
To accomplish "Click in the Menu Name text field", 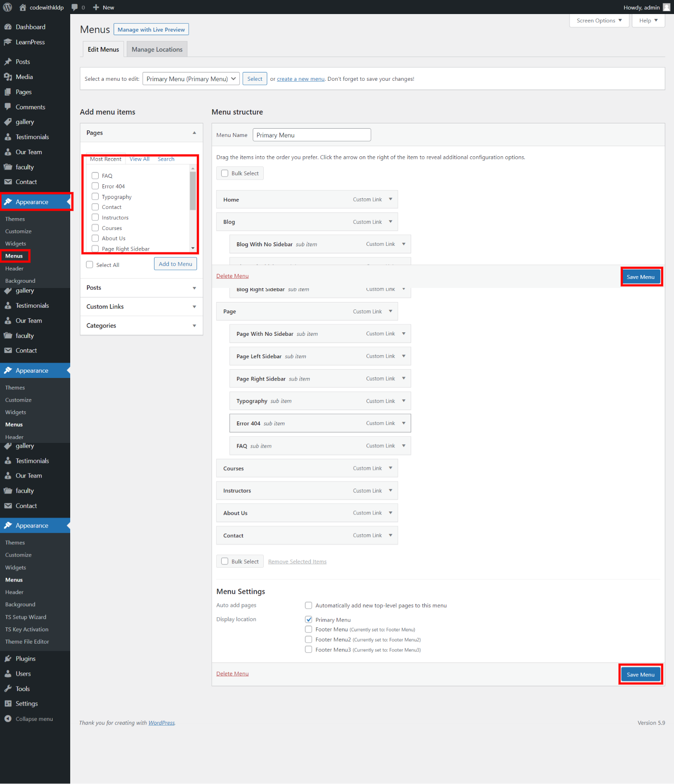I will 312,135.
